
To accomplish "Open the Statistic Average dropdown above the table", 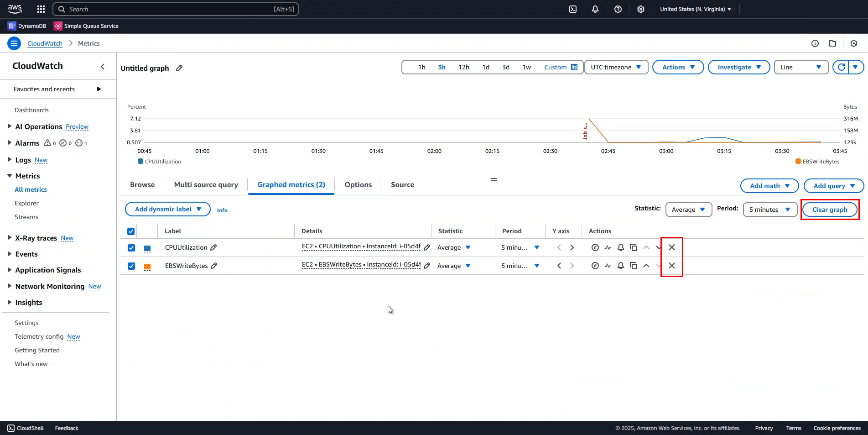I will [x=689, y=210].
